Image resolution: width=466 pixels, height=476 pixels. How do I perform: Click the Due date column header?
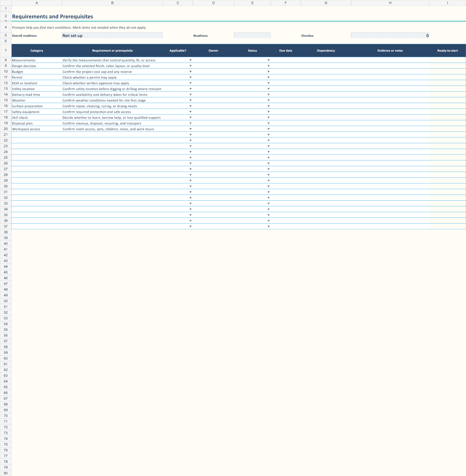click(x=286, y=50)
